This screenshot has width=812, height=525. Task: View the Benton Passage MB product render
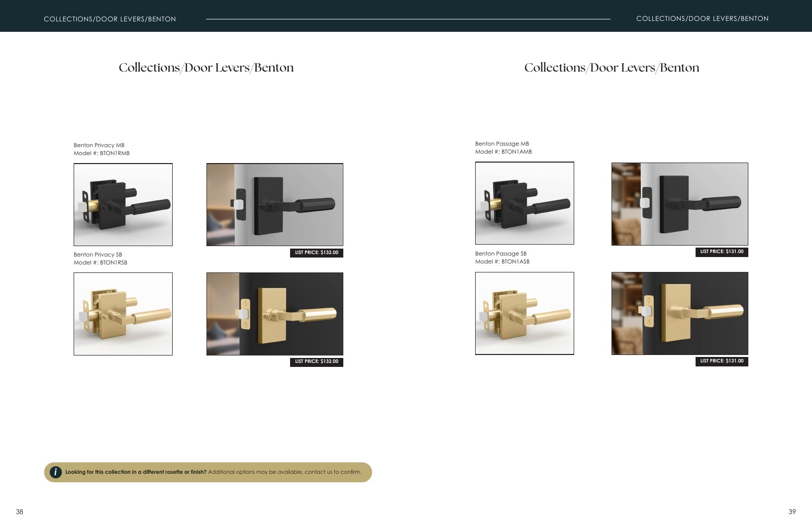pos(524,203)
